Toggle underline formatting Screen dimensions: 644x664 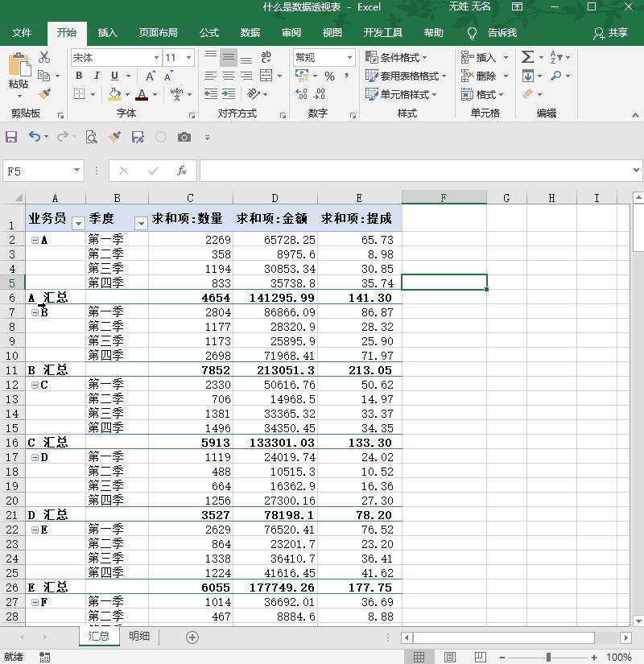tap(114, 75)
